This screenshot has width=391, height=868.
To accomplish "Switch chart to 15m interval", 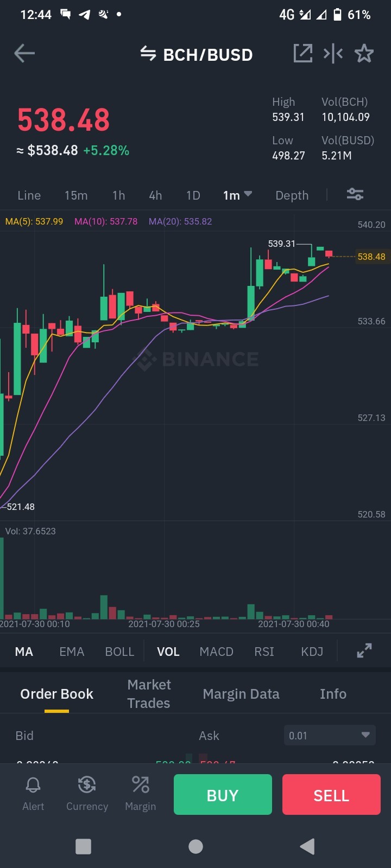I will (x=76, y=195).
